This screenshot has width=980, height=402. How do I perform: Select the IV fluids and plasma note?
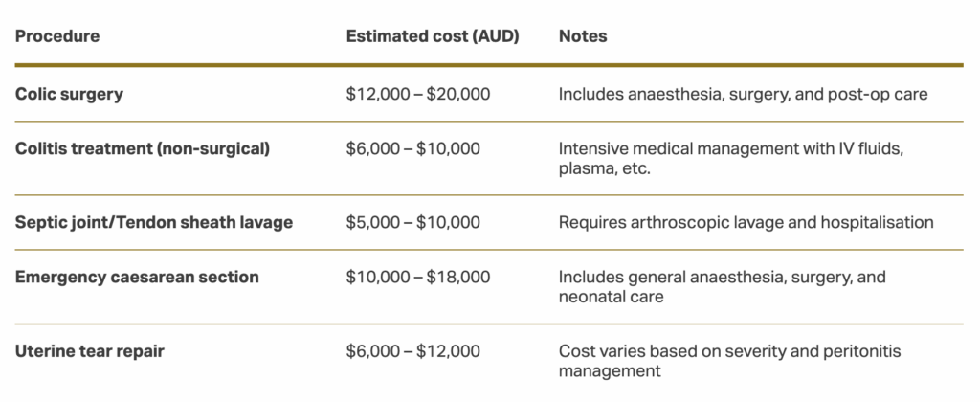[731, 158]
